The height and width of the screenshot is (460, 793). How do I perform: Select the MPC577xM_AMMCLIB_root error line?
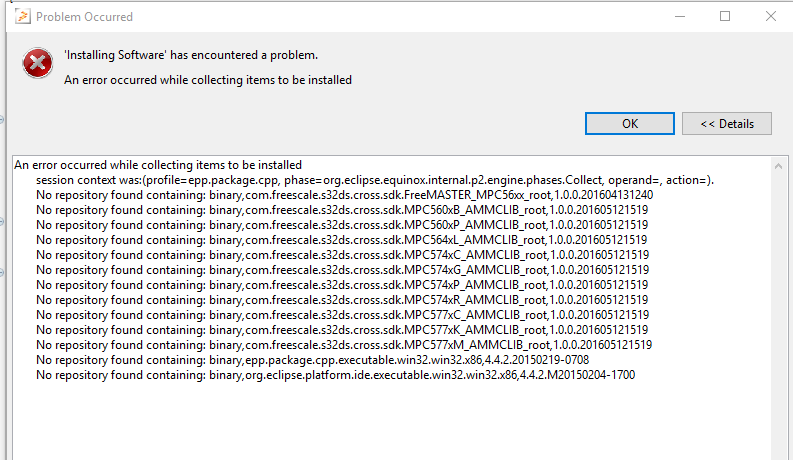343,345
